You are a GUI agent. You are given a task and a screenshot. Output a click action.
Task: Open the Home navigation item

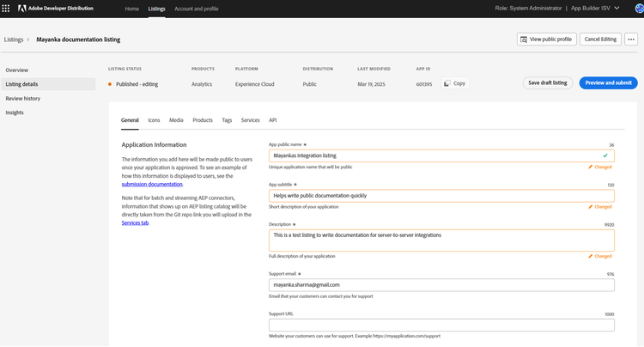point(131,9)
